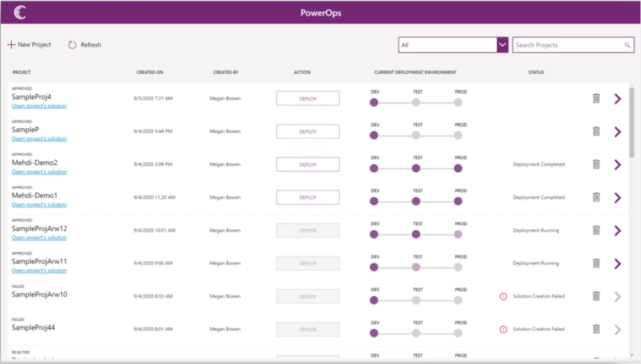Click the SampleProjArw10 project name
This screenshot has height=364, width=641.
[39, 295]
